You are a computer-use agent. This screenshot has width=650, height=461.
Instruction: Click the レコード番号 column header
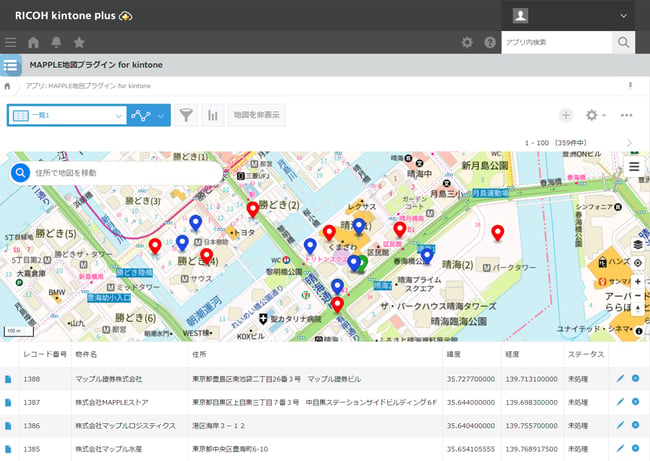45,354
